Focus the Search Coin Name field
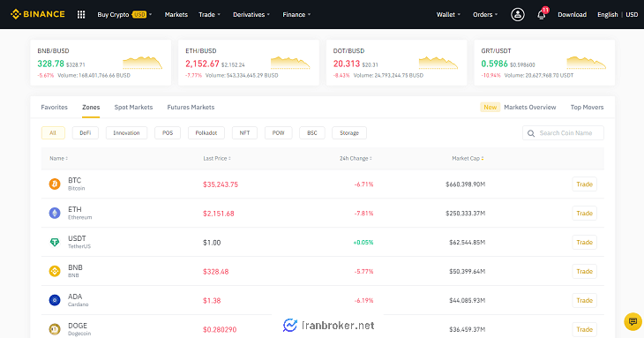The width and height of the screenshot is (644, 338). pyautogui.click(x=563, y=133)
